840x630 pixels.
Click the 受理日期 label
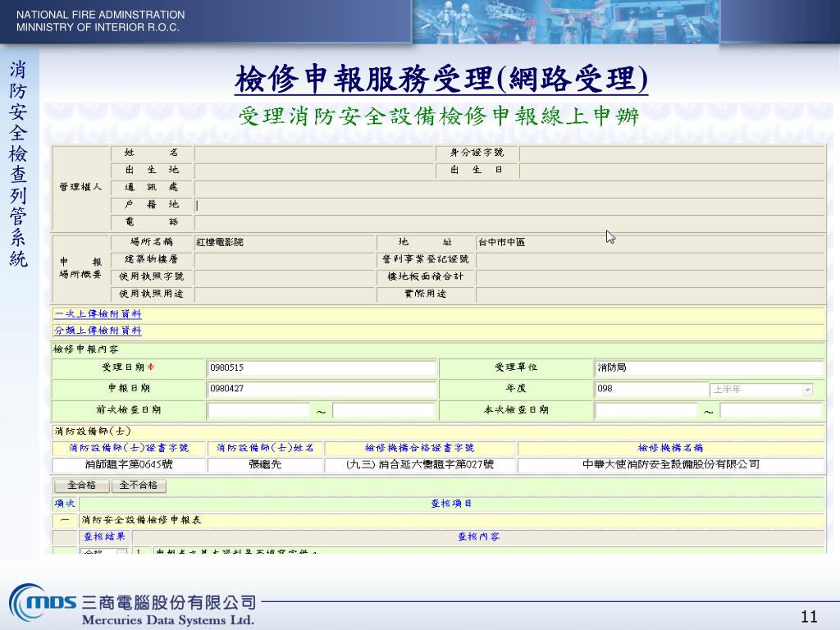128,367
